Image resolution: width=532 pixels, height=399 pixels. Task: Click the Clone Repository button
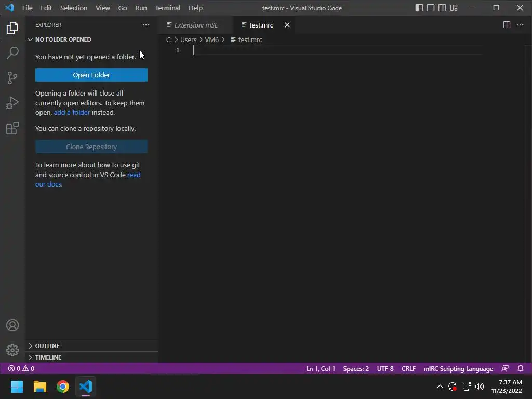(x=91, y=147)
